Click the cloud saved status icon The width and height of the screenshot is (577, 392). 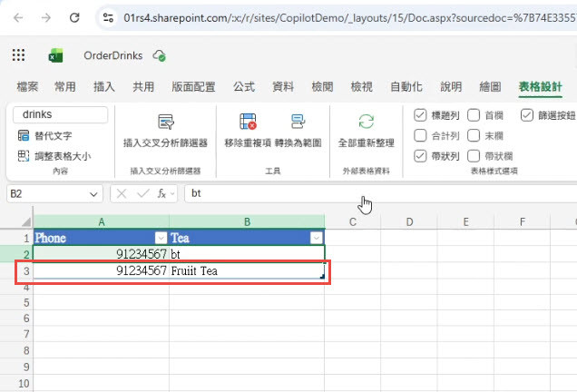click(160, 55)
